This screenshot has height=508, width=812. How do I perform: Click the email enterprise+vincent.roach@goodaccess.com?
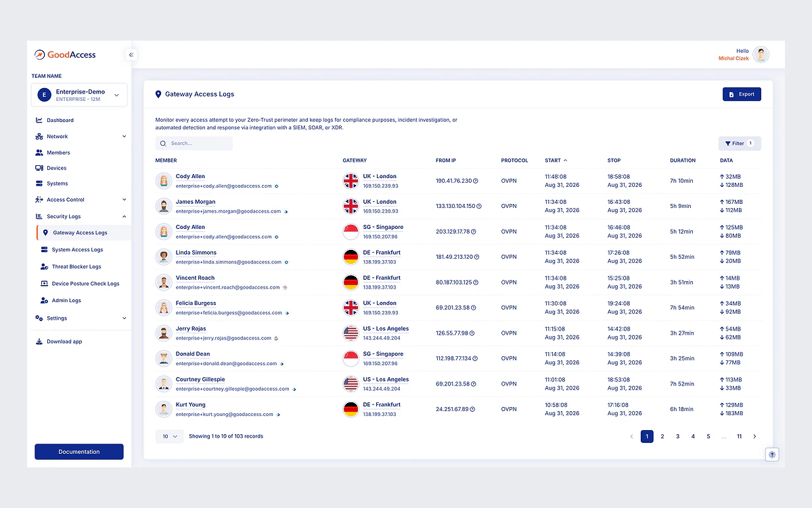click(x=227, y=287)
